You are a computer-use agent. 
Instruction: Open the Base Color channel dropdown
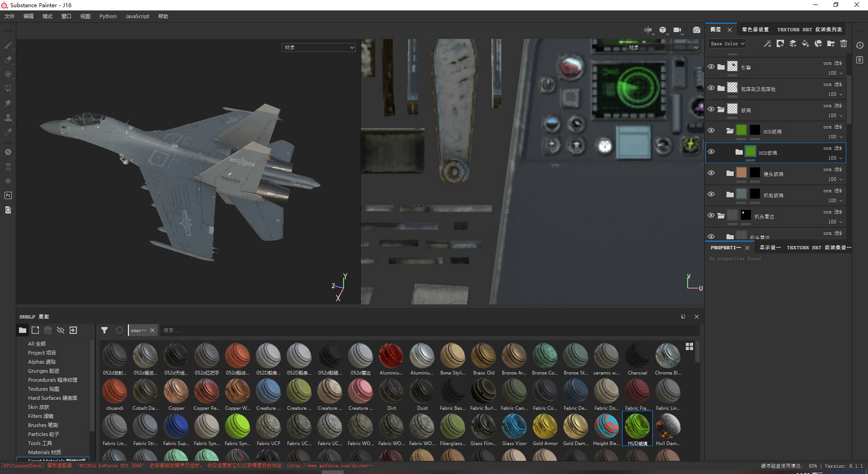tap(727, 44)
